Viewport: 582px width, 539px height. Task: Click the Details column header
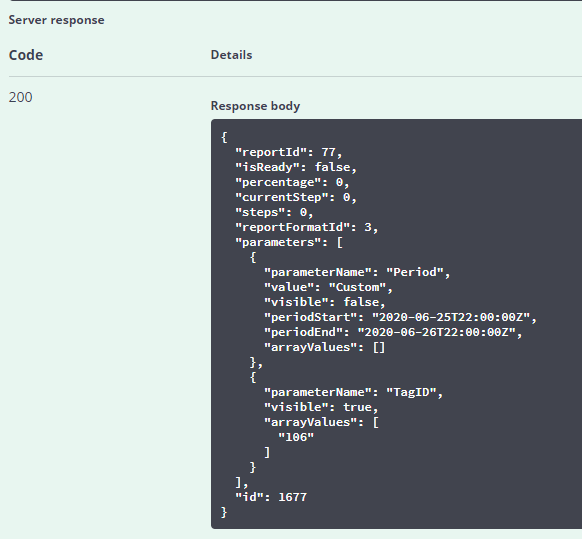pyautogui.click(x=232, y=55)
